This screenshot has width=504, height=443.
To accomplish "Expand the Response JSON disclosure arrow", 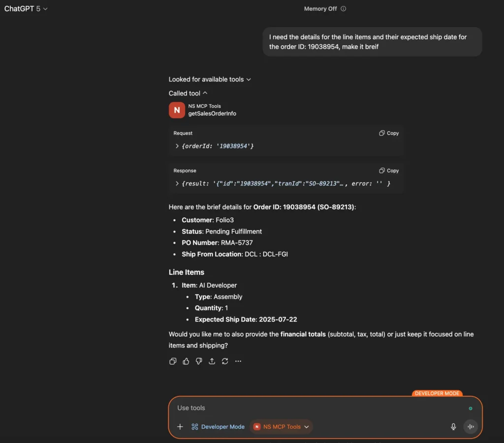I will (x=177, y=183).
